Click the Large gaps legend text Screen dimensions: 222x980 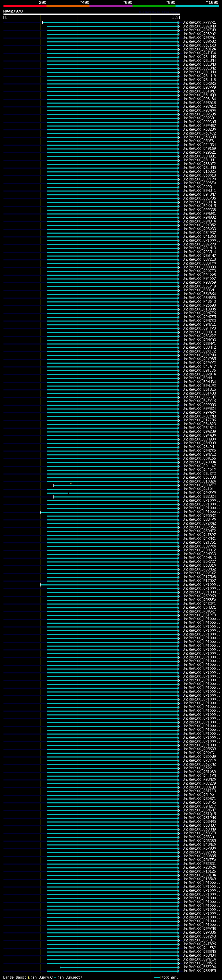click(43, 977)
